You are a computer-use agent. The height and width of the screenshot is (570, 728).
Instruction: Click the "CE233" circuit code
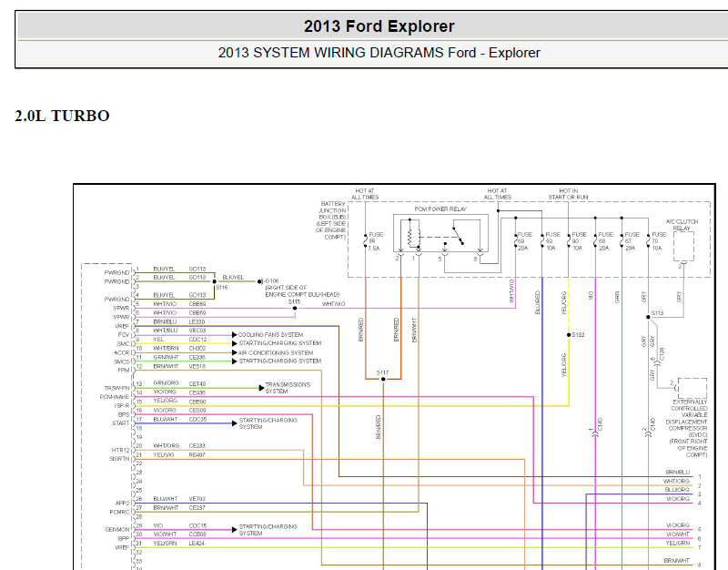point(197,445)
